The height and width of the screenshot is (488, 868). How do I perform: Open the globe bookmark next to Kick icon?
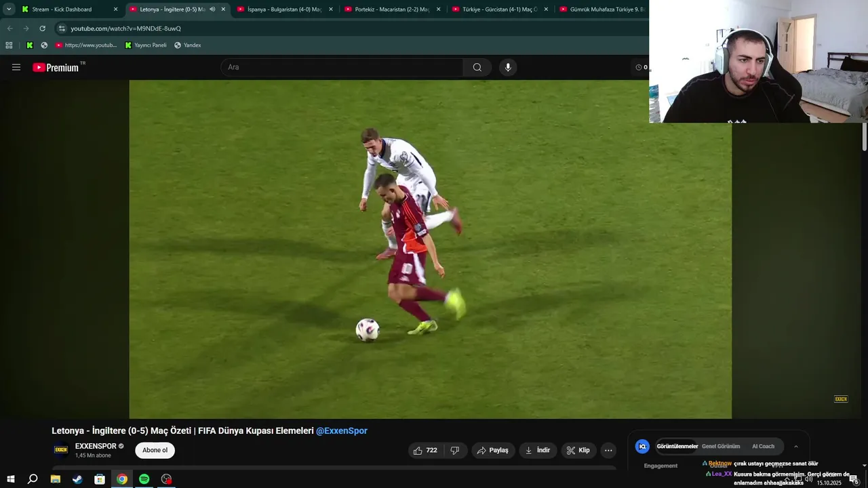pos(44,45)
